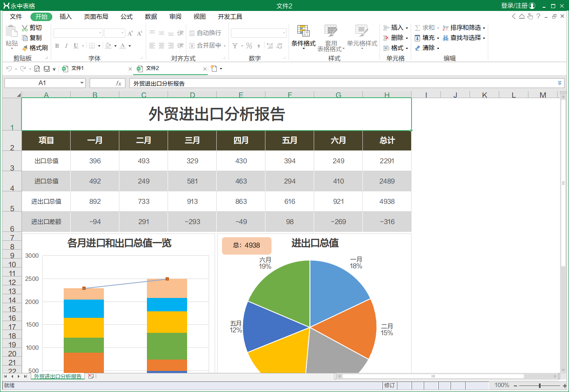
Task: Toggle italic formatting
Action: [66, 46]
